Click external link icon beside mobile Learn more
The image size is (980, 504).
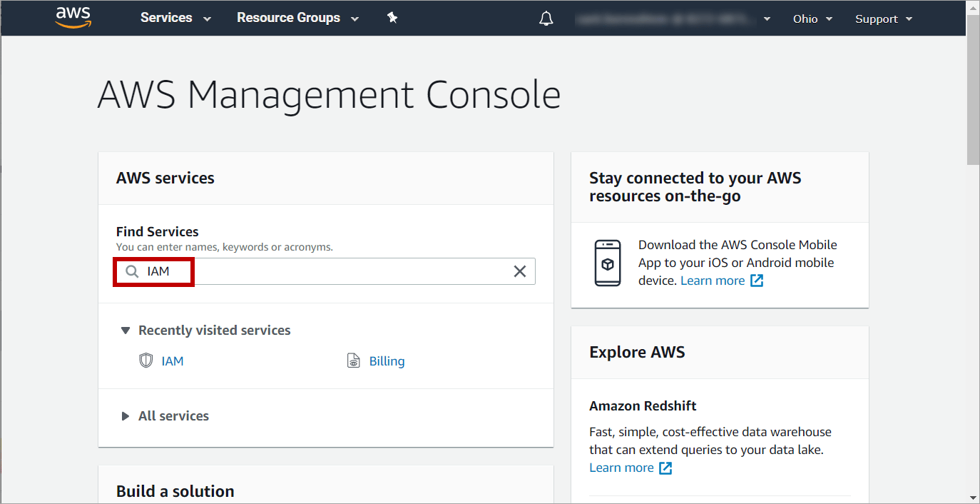pyautogui.click(x=757, y=281)
